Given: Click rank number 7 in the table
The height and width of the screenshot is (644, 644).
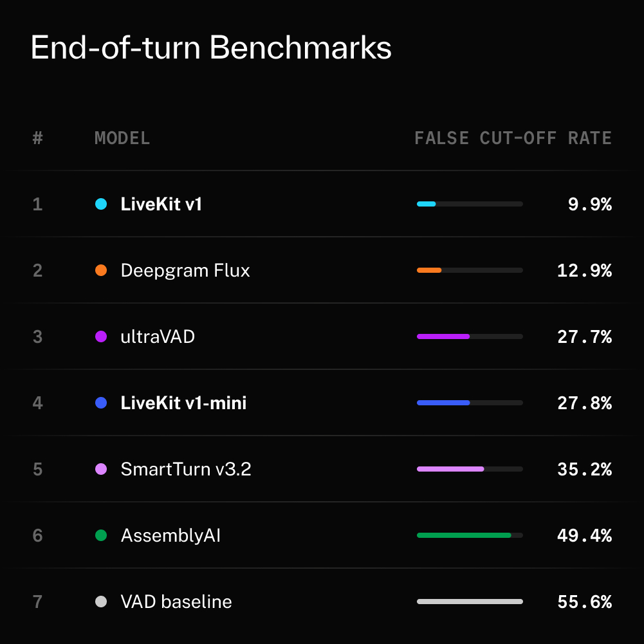Looking at the screenshot, I should click(37, 602).
